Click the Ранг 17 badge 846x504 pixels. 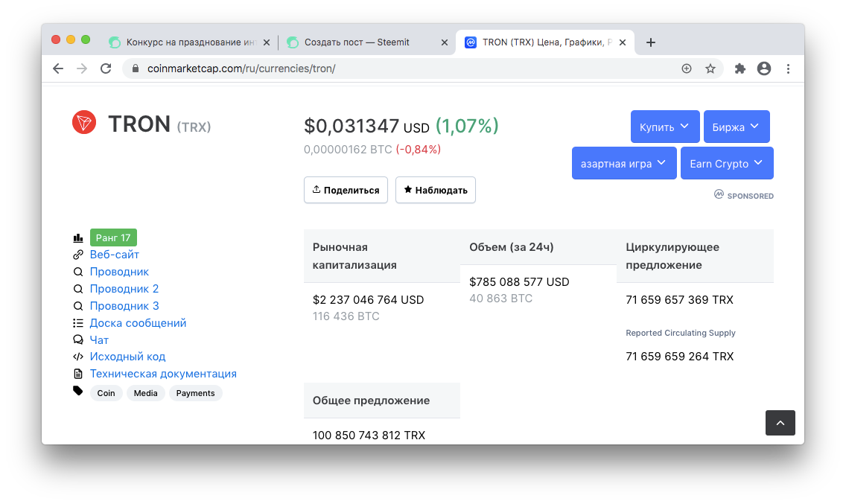(113, 237)
